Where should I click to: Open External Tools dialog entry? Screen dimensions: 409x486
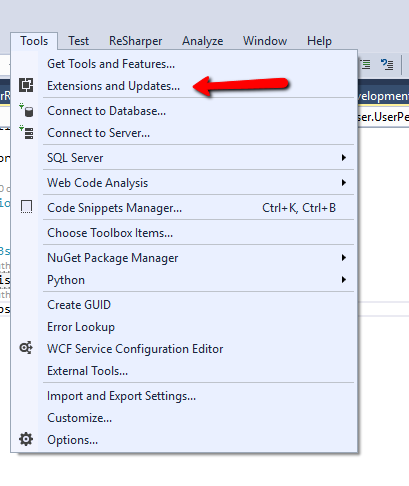87,371
